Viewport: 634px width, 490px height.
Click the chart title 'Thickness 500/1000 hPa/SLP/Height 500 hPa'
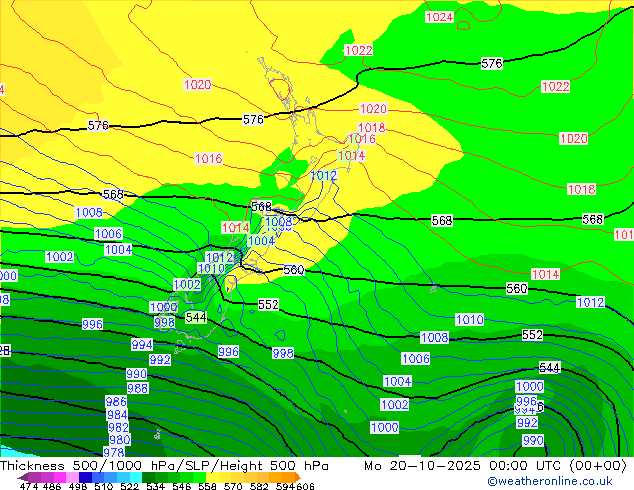(164, 466)
